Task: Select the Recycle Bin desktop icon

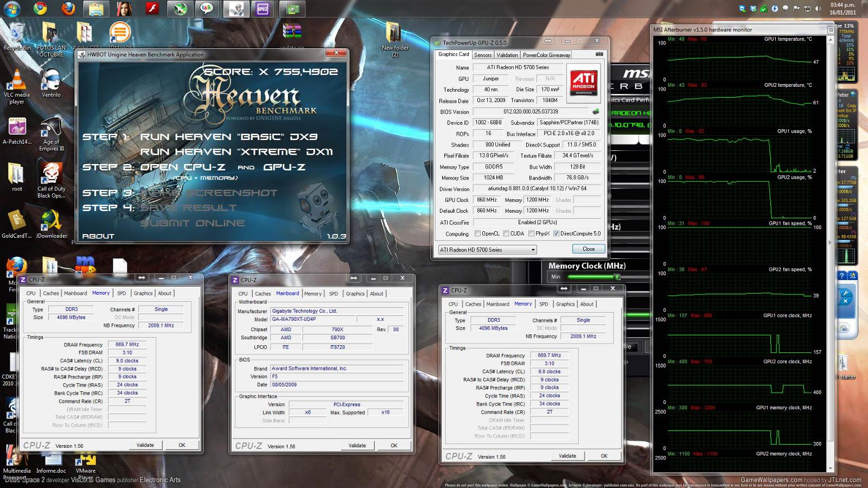Action: (x=17, y=37)
